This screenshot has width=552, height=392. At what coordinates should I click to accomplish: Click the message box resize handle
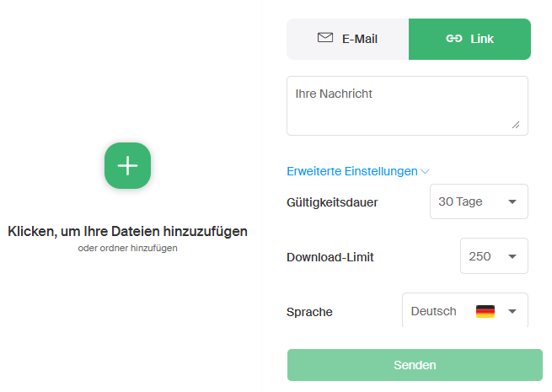tap(515, 125)
